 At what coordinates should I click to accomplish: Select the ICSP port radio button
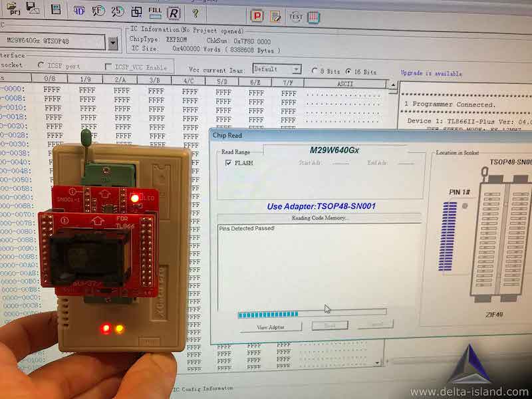(x=41, y=65)
